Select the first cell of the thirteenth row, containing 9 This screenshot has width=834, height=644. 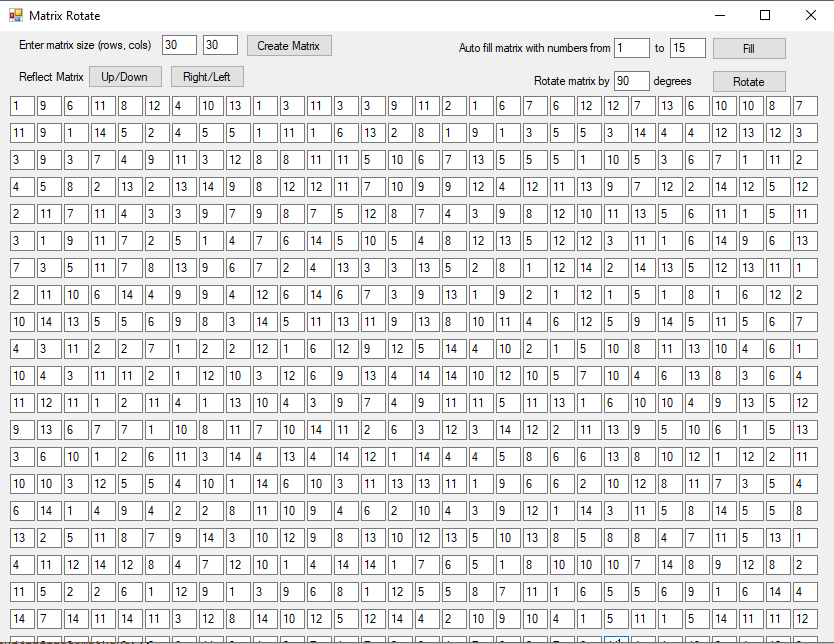[22, 430]
